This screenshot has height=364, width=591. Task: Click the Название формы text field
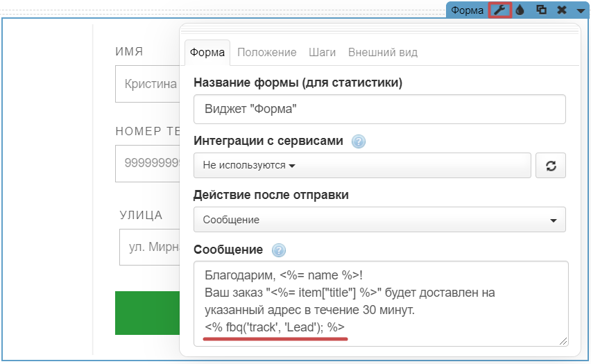point(379,109)
